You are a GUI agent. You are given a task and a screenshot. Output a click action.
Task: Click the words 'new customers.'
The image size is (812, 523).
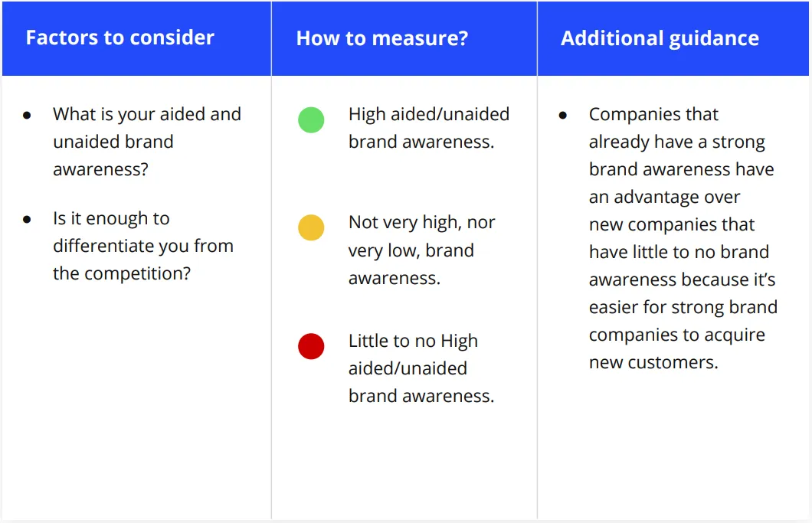(653, 362)
